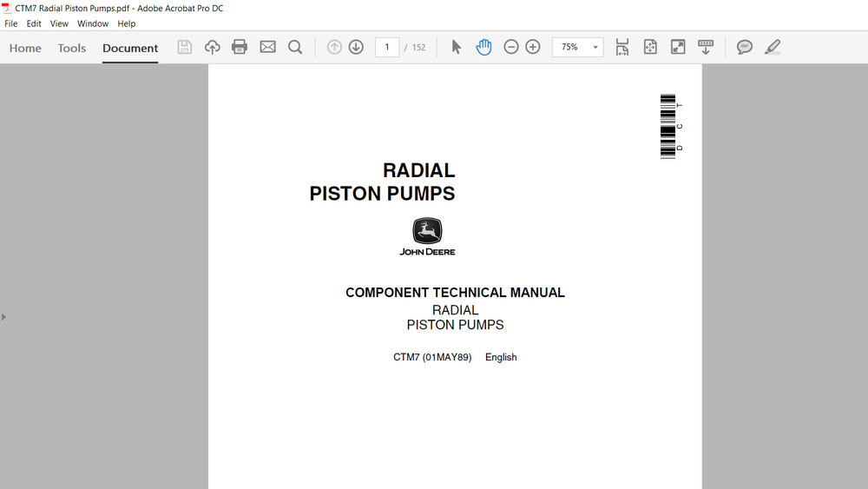Open the Edit menu

pos(34,23)
